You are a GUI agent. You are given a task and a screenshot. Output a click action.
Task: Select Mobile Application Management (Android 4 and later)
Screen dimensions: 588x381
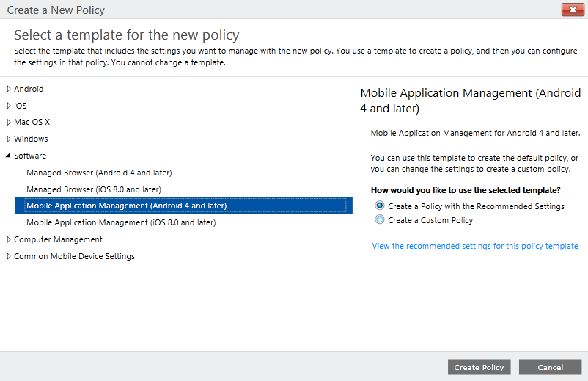click(183, 206)
